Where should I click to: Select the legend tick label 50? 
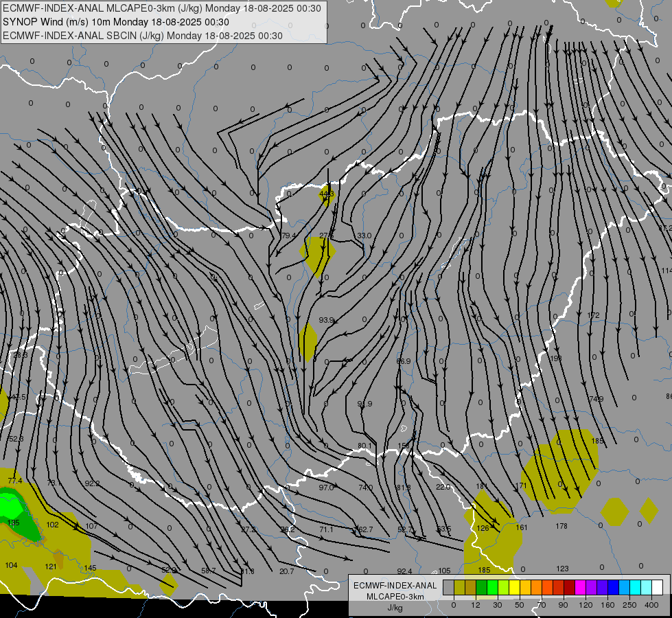520,605
